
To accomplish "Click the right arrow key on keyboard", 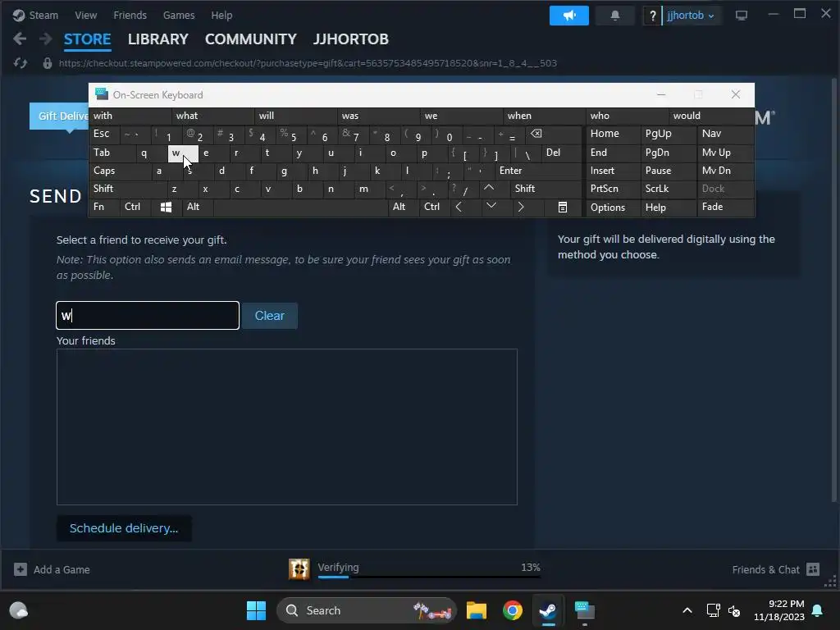I will 521,207.
